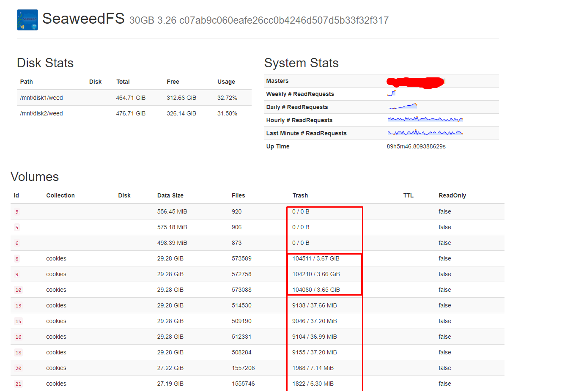
Task: Sort volumes by the Data Size column
Action: click(170, 195)
